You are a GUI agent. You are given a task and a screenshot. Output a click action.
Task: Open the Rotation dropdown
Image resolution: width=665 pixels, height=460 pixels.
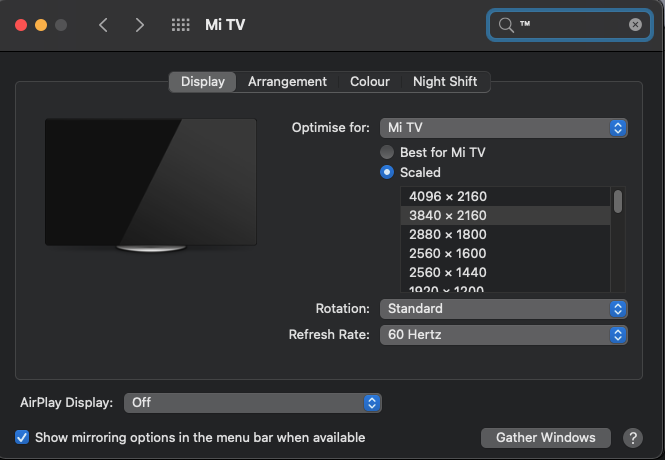(503, 309)
